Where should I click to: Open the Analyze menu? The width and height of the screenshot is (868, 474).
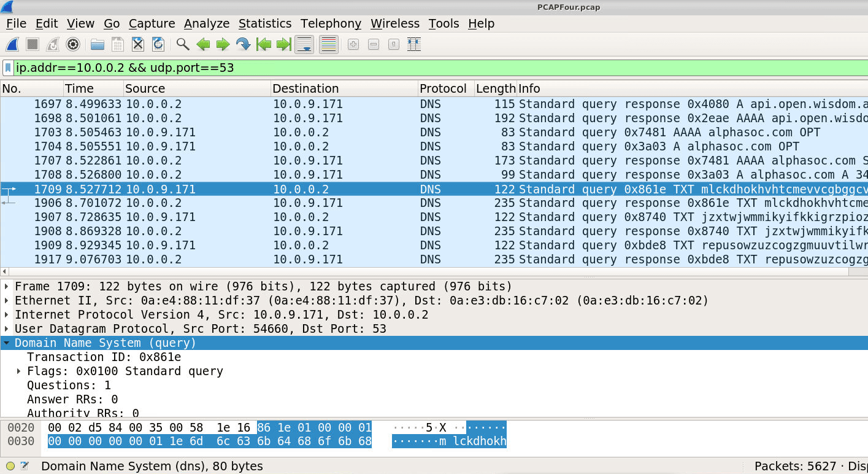click(x=207, y=23)
